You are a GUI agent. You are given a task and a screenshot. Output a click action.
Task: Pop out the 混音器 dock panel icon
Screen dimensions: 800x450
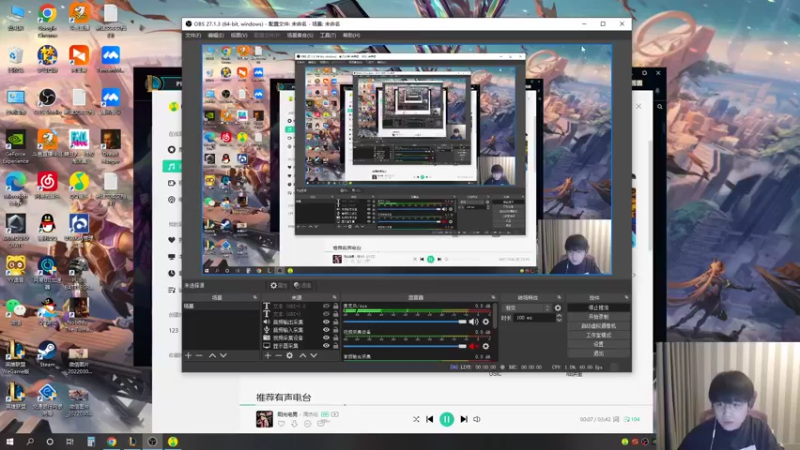493,297
